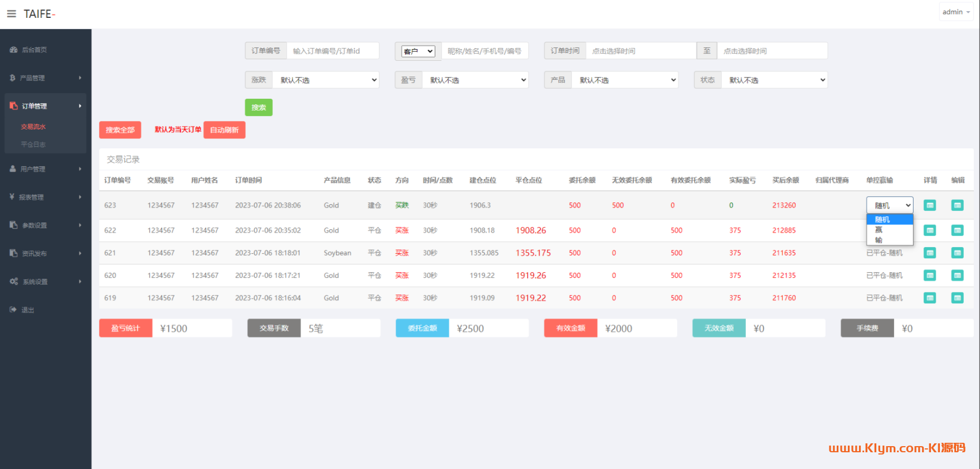Open the 状态 filter dropdown
Viewport: 980px width, 469px height.
coord(774,80)
